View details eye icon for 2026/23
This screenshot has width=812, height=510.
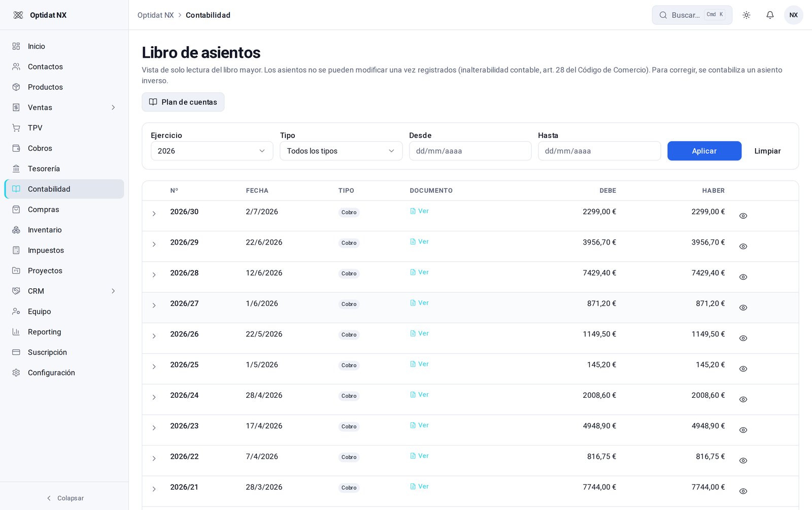pos(743,430)
